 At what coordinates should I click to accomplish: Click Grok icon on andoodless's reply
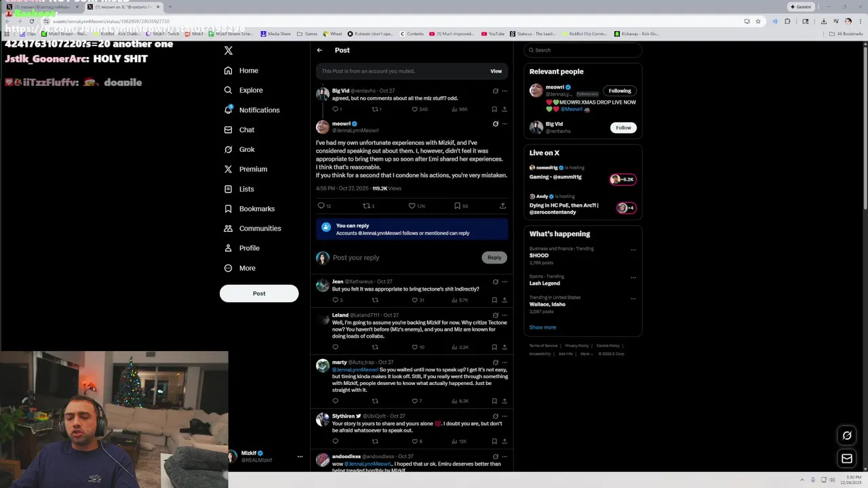click(495, 457)
